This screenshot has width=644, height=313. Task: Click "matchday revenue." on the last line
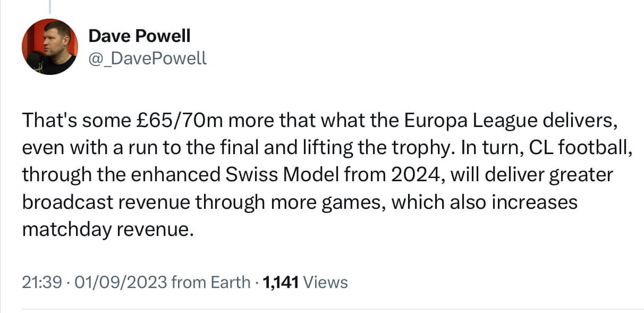click(105, 229)
